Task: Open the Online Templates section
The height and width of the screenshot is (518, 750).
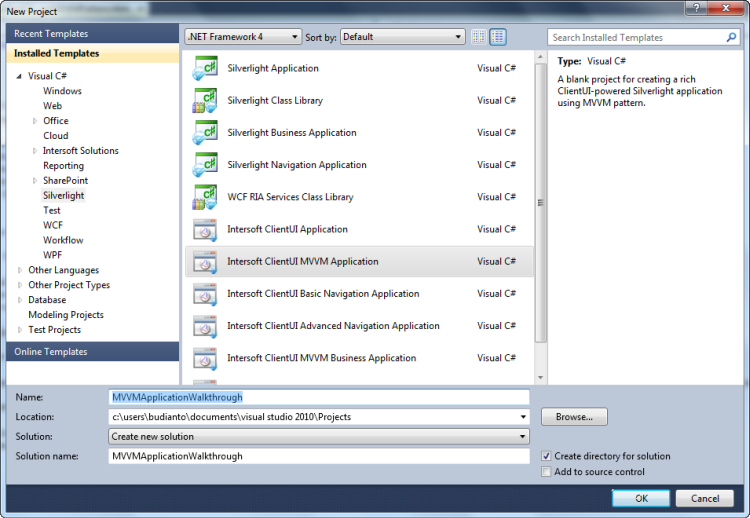Action: point(51,352)
